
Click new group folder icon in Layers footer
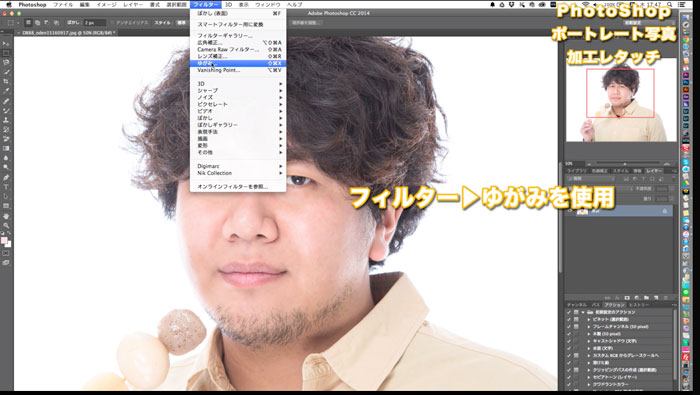646,297
